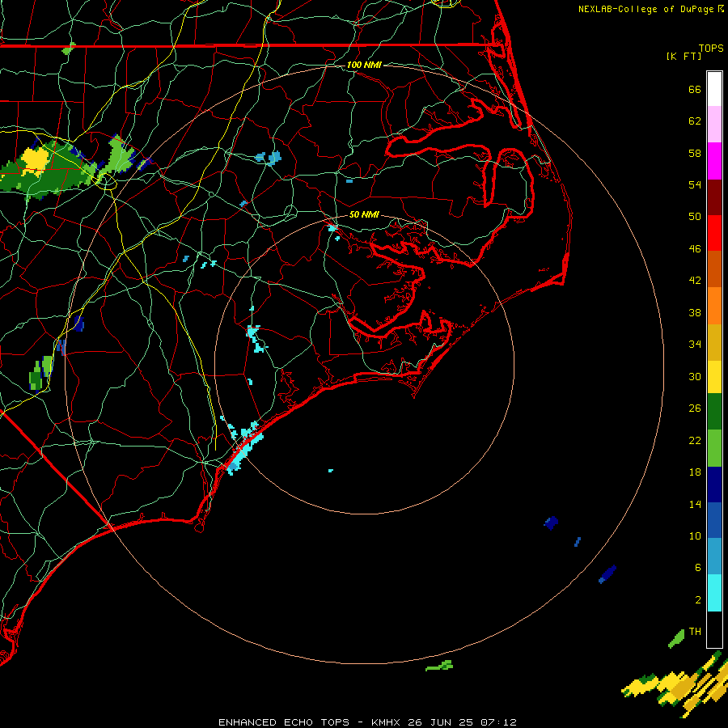
Task: Click the light green legend swatch
Action: [x=714, y=448]
